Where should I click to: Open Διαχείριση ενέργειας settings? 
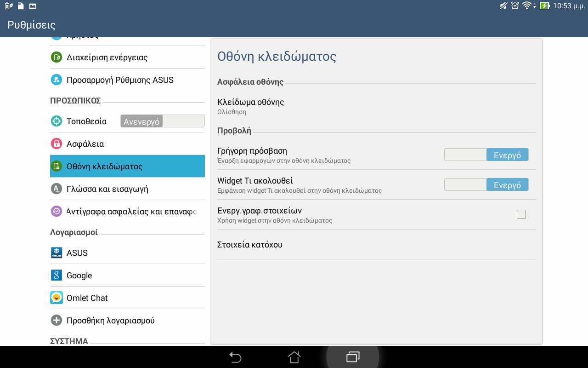(x=127, y=57)
